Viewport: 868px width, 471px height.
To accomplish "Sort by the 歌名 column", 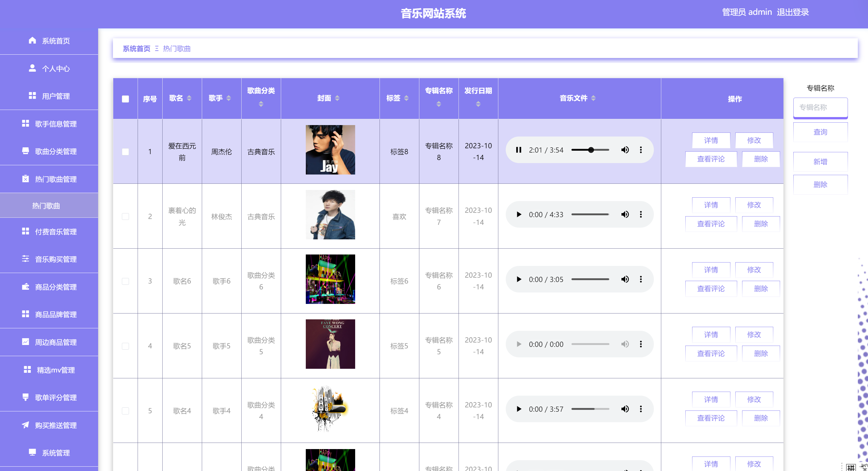I will [189, 98].
